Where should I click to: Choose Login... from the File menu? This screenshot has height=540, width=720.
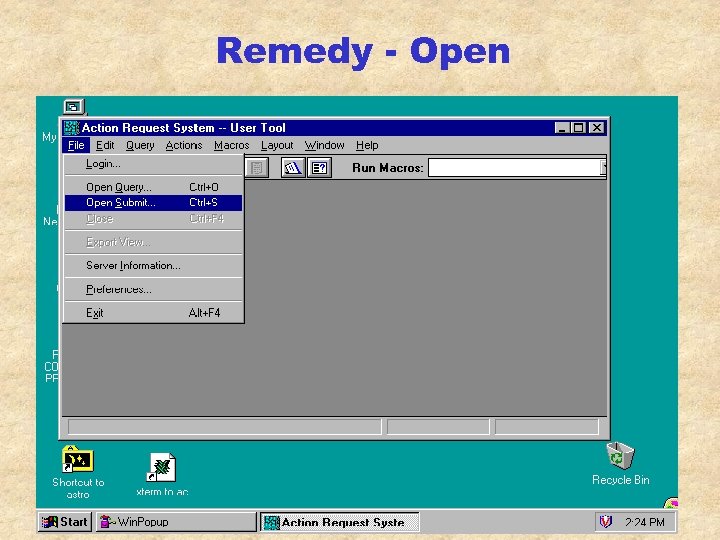153,164
